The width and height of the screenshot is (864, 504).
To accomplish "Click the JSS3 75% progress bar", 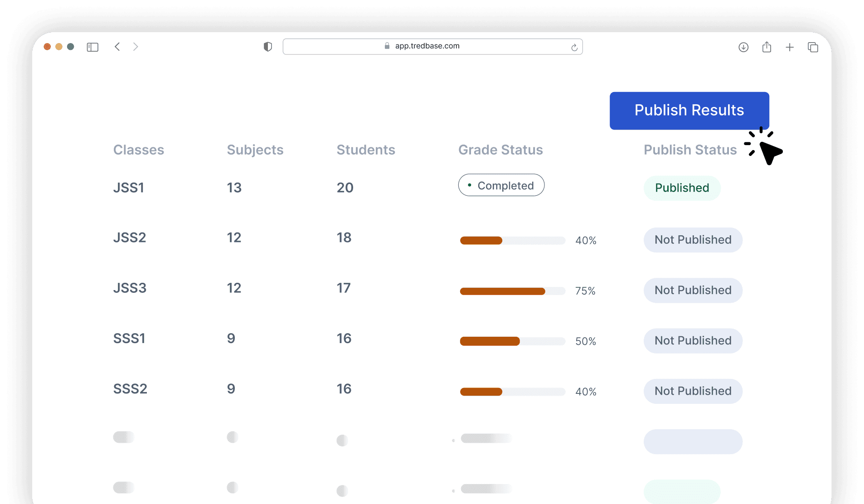I will [512, 291].
